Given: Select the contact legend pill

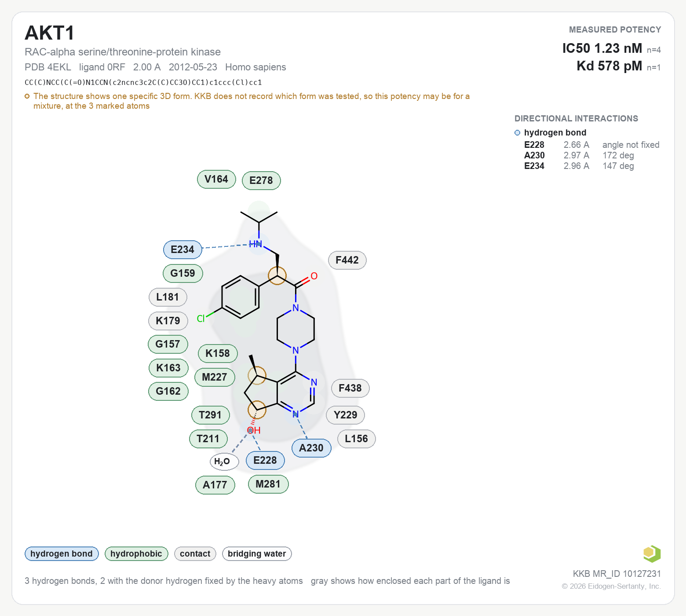Looking at the screenshot, I should (195, 554).
